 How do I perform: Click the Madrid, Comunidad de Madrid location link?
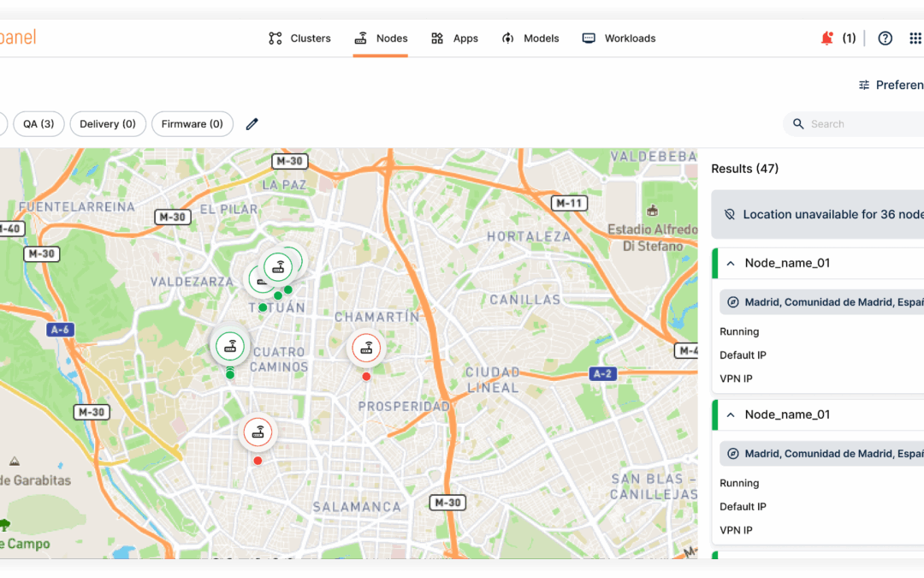pos(830,301)
